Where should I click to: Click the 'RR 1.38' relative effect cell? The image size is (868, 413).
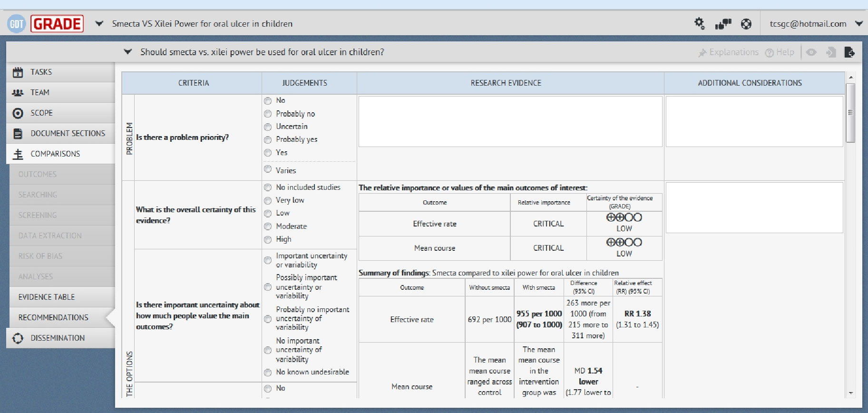(x=637, y=319)
